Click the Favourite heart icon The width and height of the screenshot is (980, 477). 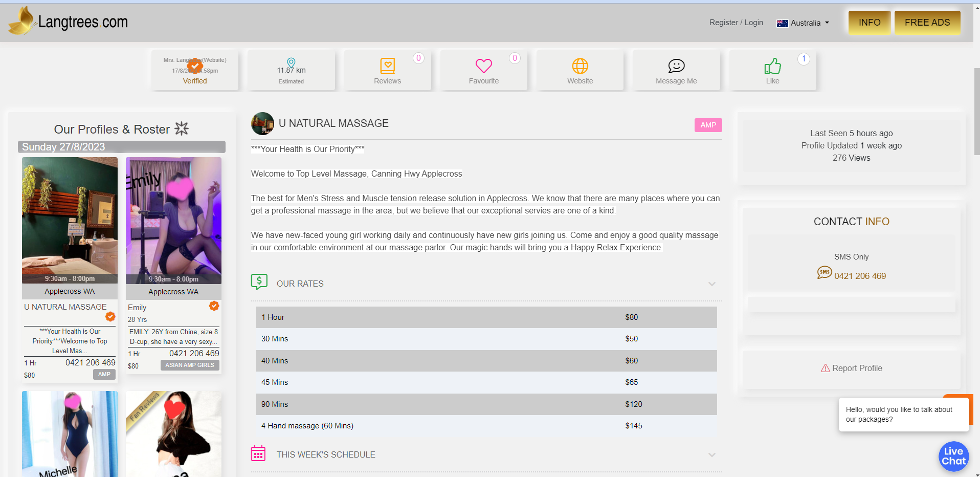click(x=484, y=66)
